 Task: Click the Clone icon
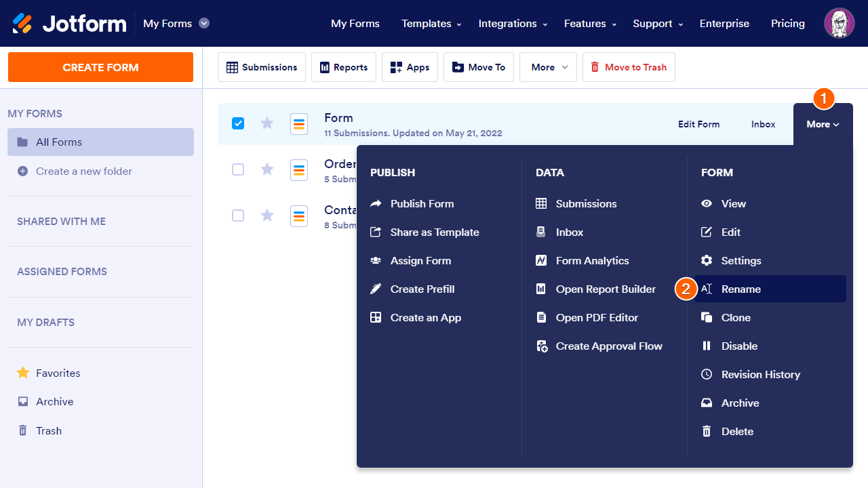coord(707,317)
